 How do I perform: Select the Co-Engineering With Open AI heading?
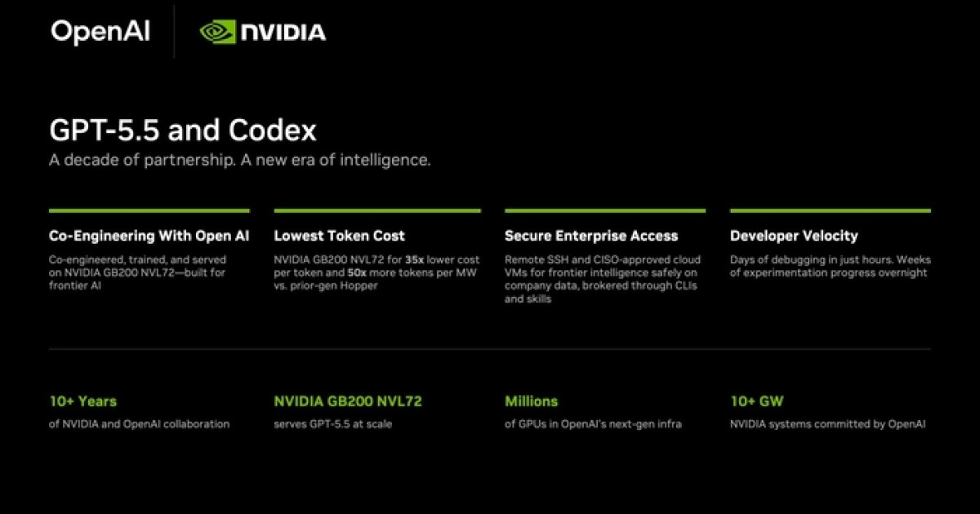point(149,236)
